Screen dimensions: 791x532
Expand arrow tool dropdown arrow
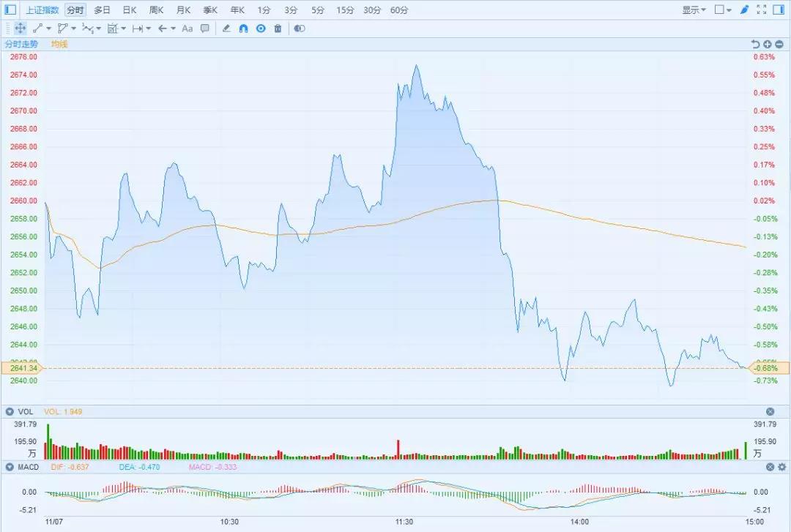click(173, 29)
